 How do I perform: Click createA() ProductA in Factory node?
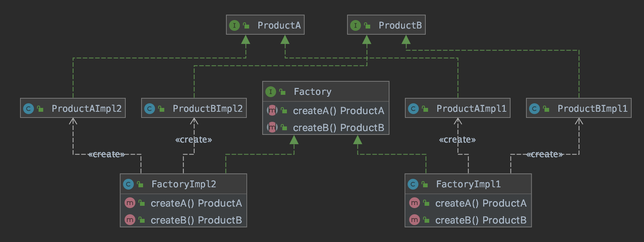tap(339, 111)
